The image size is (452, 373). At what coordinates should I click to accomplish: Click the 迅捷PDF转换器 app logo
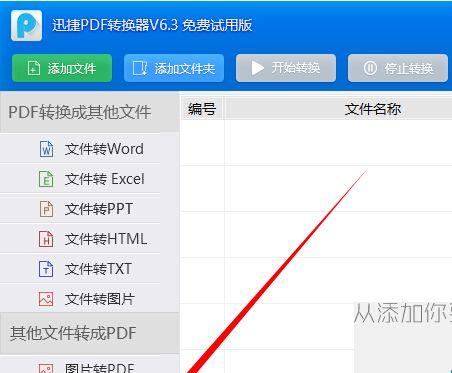coord(26,25)
